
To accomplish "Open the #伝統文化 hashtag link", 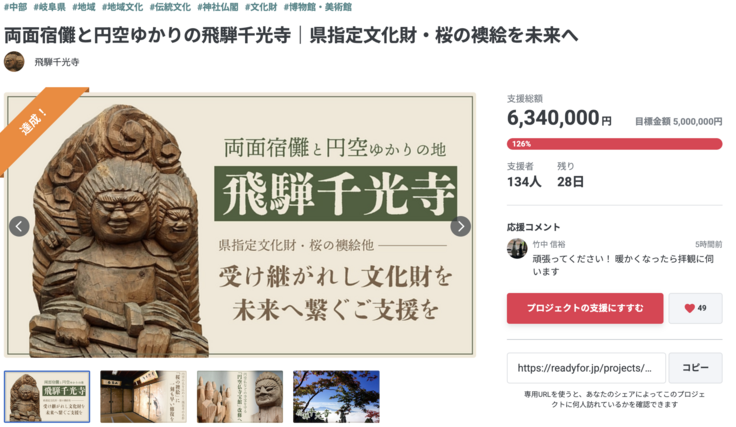I will pyautogui.click(x=170, y=7).
